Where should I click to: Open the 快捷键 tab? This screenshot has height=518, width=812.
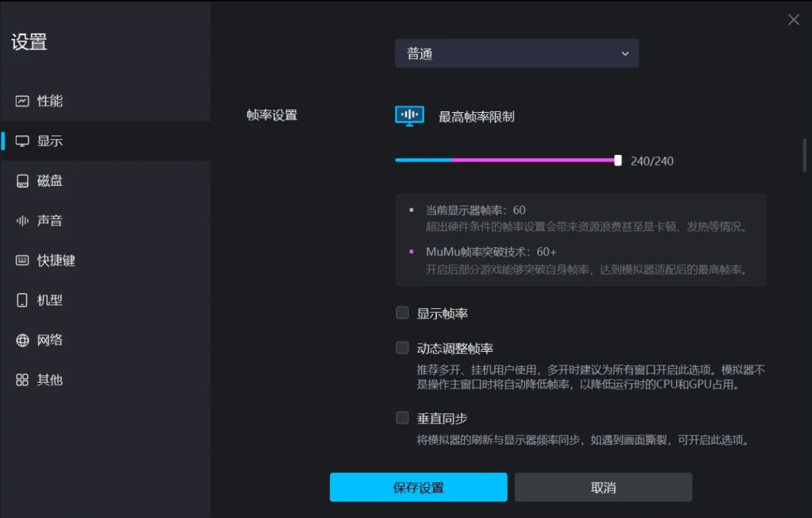(105, 260)
